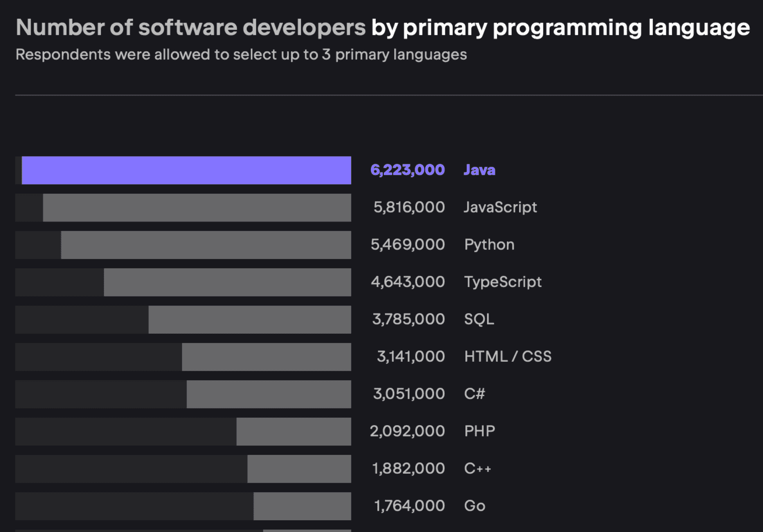The width and height of the screenshot is (763, 532).
Task: Click the Go gray bar
Action: coord(302,506)
